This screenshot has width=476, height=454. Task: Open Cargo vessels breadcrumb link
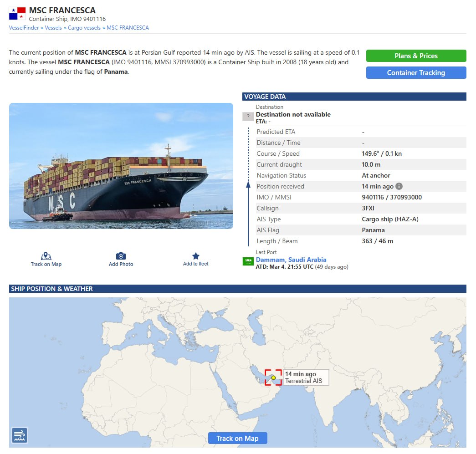[x=84, y=28]
